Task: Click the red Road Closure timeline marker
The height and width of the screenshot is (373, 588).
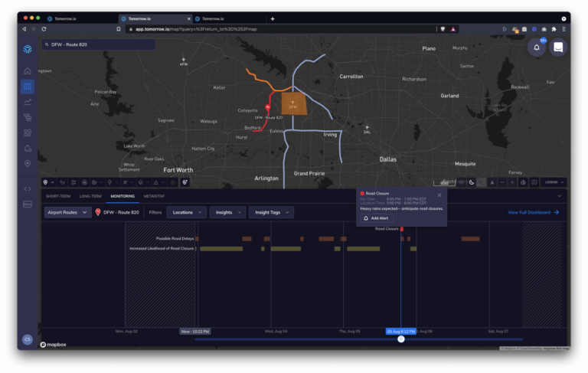Action: [x=402, y=229]
